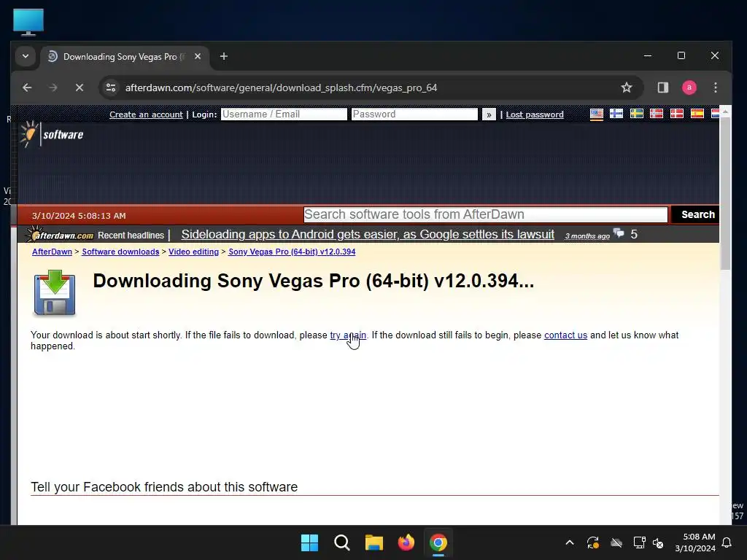747x560 pixels.
Task: Close the Downloading Sony Vegas Pro tab
Action: pos(198,57)
